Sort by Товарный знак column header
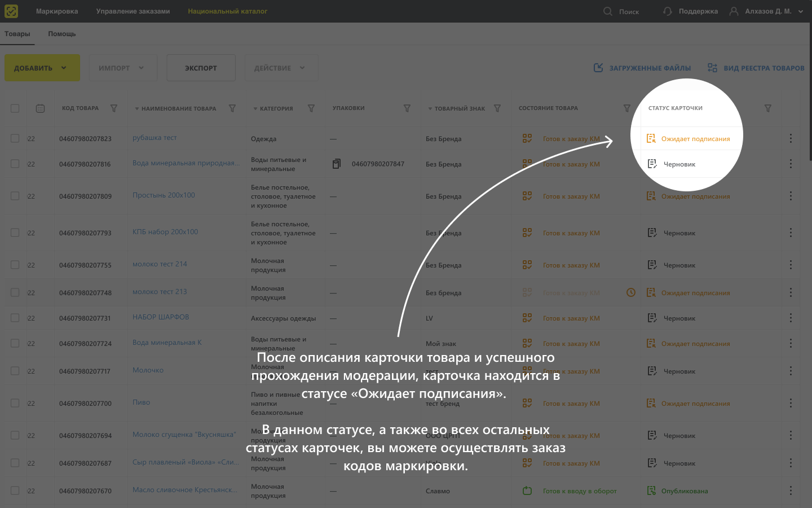This screenshot has width=812, height=508. [460, 108]
